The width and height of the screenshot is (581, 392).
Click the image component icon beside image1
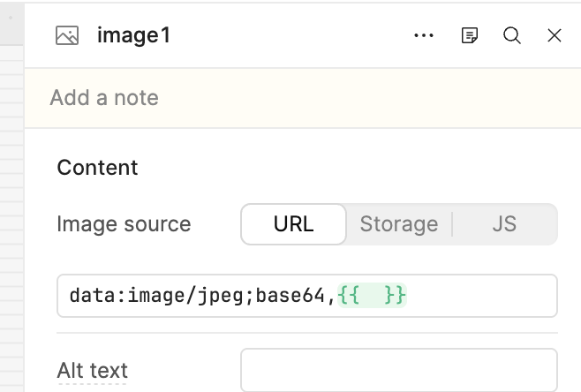67,35
